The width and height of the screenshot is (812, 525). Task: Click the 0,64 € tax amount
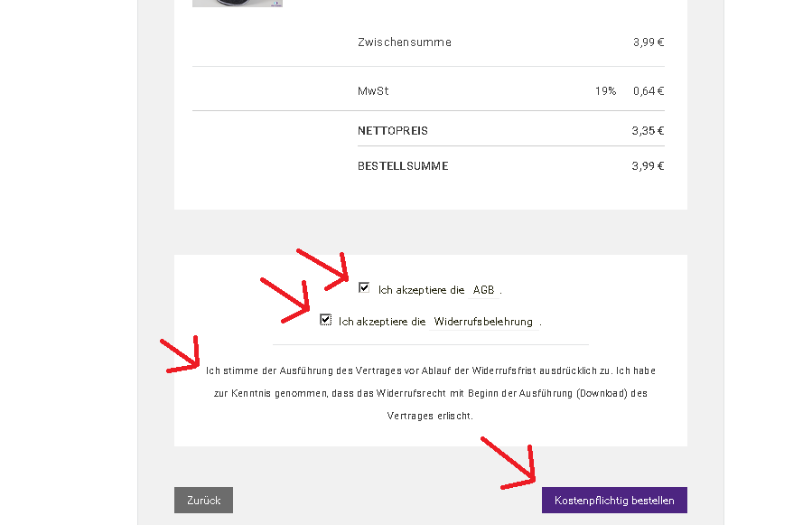coord(648,91)
